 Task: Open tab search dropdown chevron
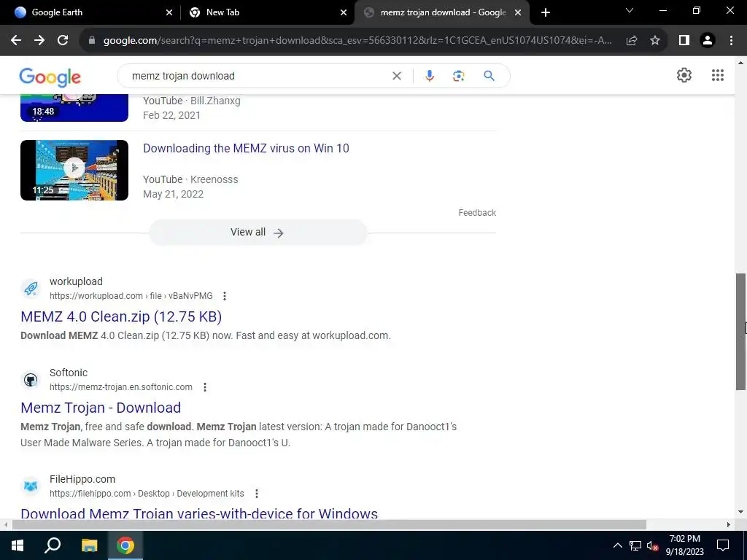click(x=630, y=10)
